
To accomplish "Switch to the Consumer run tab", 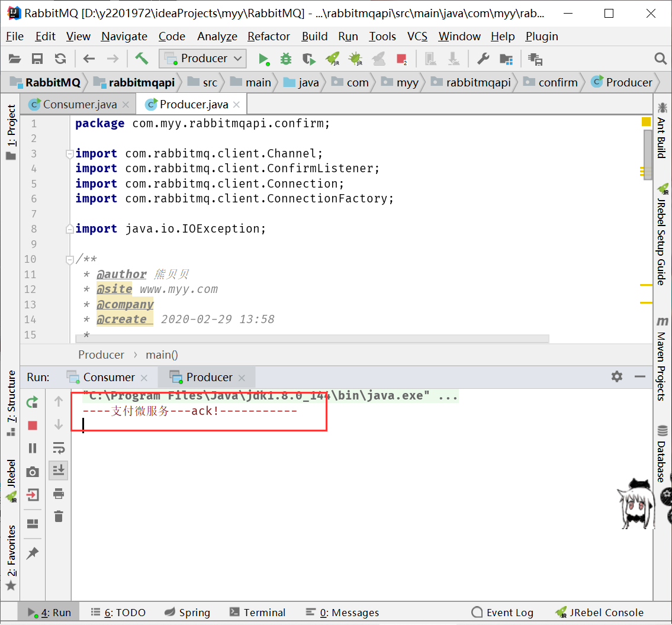I will point(108,378).
